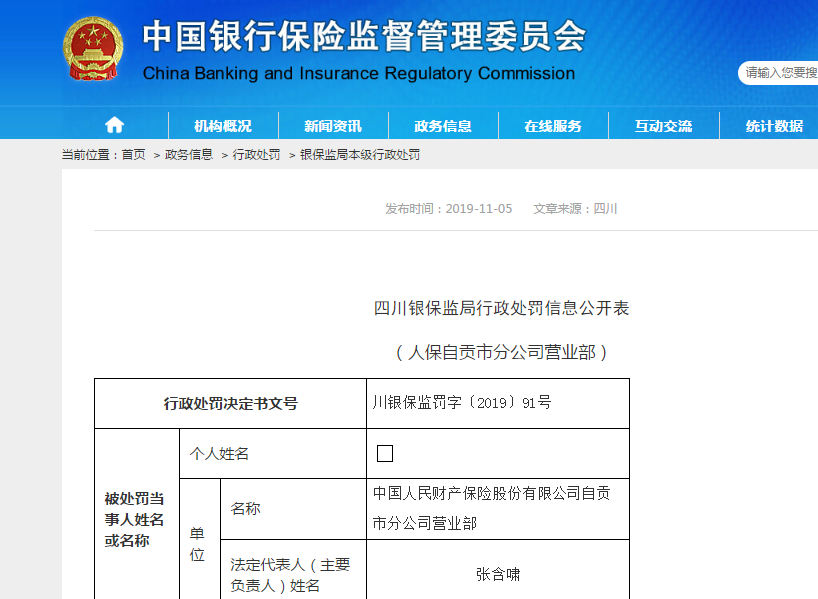The width and height of the screenshot is (818, 599).
Task: Open the 互动交流 menu
Action: pyautogui.click(x=664, y=126)
